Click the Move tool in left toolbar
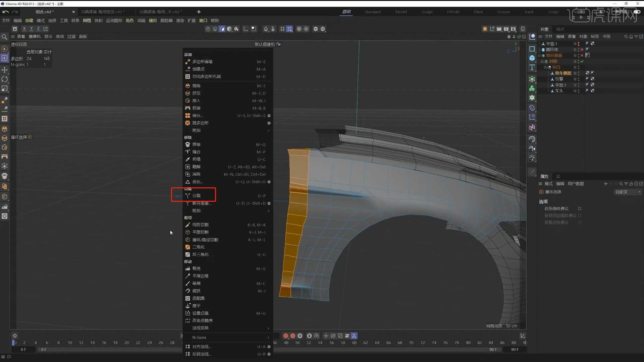Viewport: 644px width, 362px height. pyautogui.click(x=5, y=70)
